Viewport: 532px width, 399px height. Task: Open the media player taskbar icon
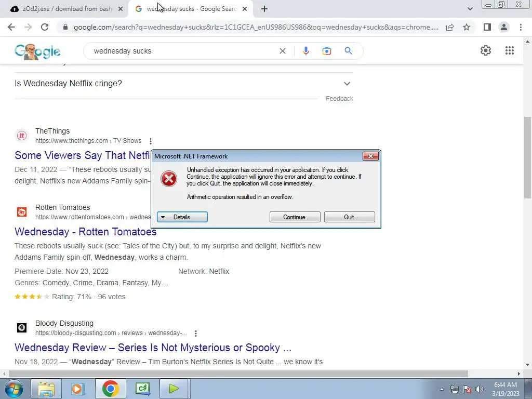pyautogui.click(x=77, y=389)
